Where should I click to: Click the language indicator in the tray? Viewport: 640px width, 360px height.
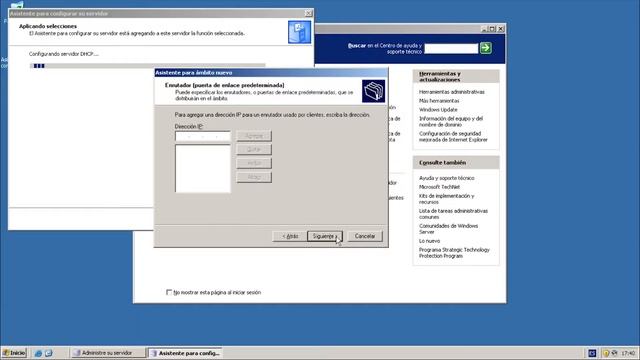click(x=592, y=353)
